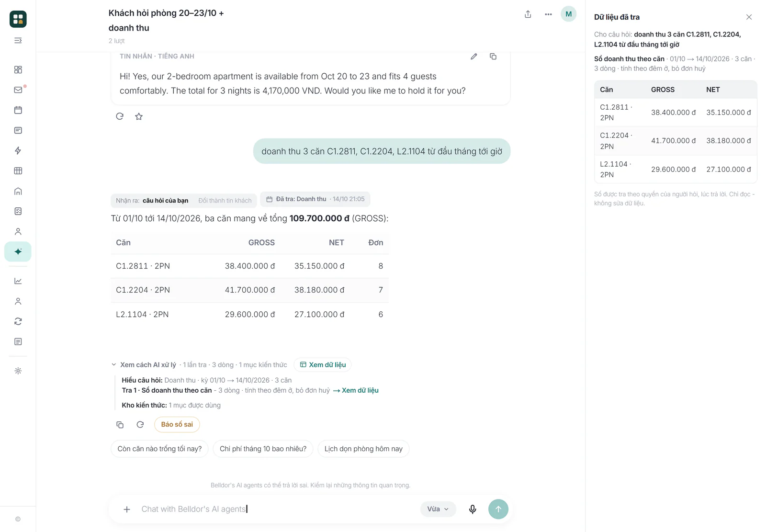Toggle the theme sun icon in sidebar

[x=18, y=371]
